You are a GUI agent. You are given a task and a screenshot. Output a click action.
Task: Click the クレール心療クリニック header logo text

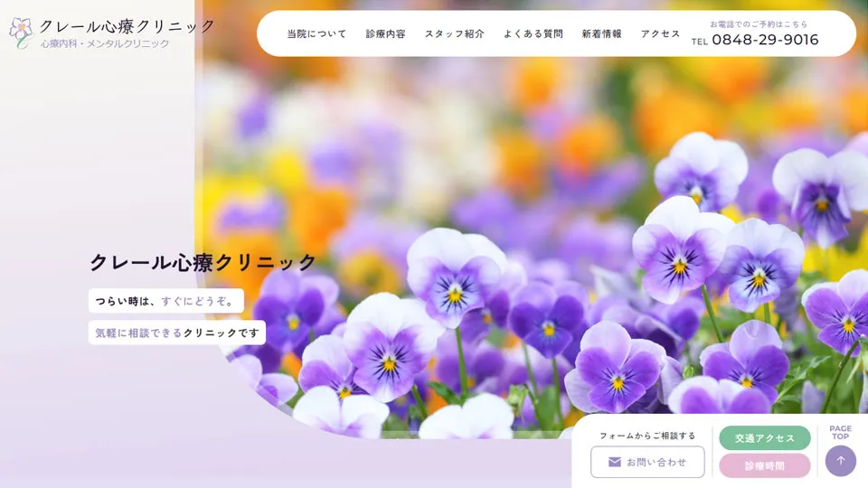point(127,26)
